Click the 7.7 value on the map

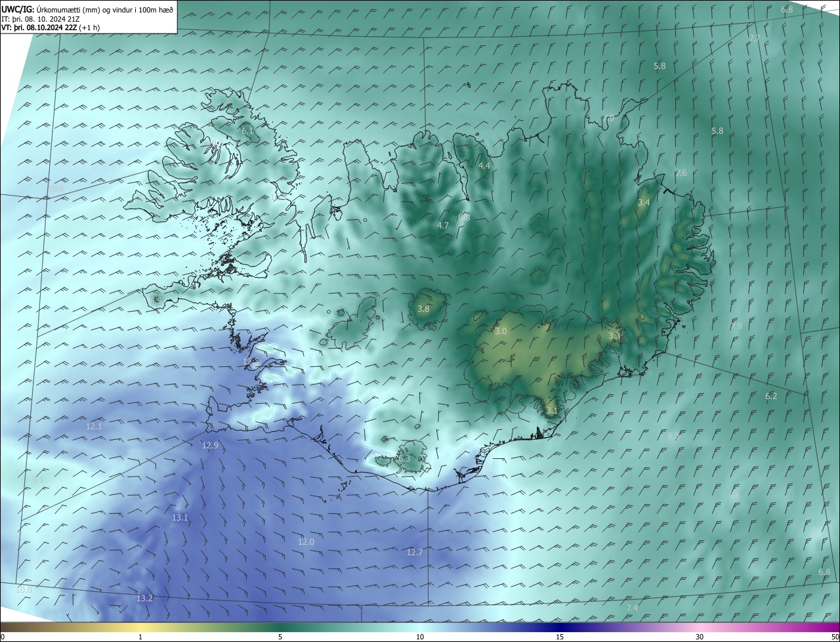755,39
